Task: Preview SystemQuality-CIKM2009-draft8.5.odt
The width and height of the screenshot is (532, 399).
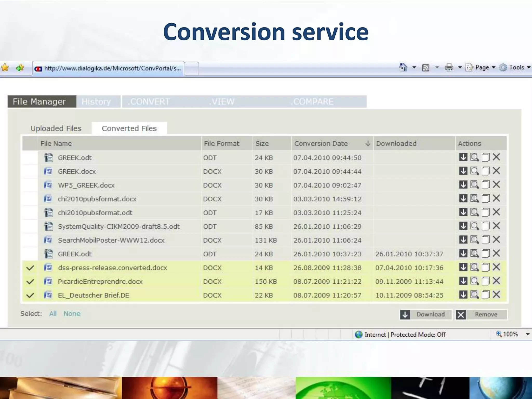Action: (x=474, y=226)
